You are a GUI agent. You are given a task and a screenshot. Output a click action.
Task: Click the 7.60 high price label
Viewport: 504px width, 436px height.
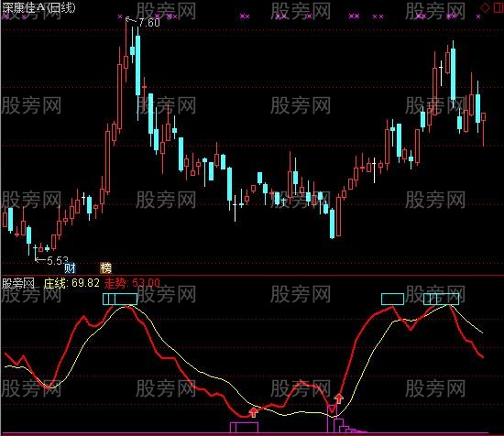click(x=149, y=23)
